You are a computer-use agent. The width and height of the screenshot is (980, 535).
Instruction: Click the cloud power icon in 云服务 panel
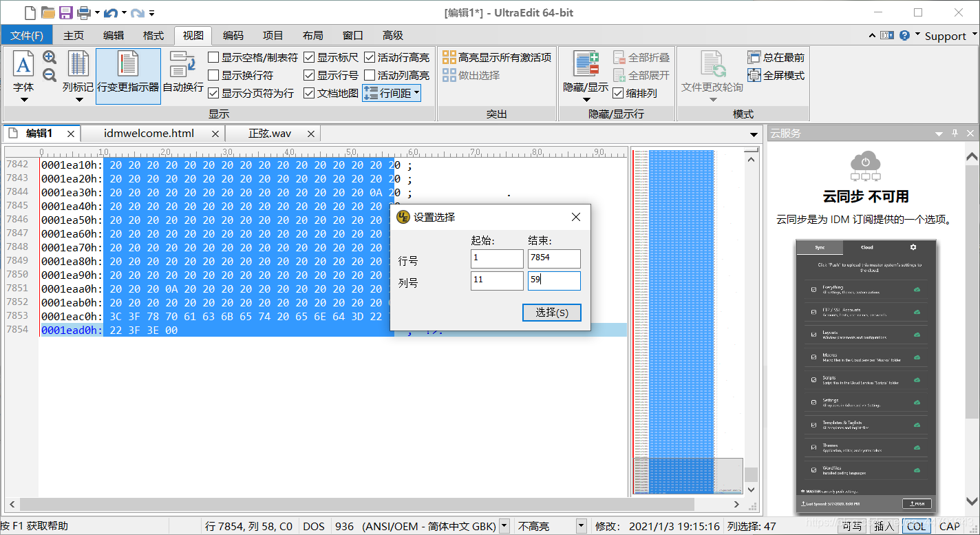click(866, 166)
